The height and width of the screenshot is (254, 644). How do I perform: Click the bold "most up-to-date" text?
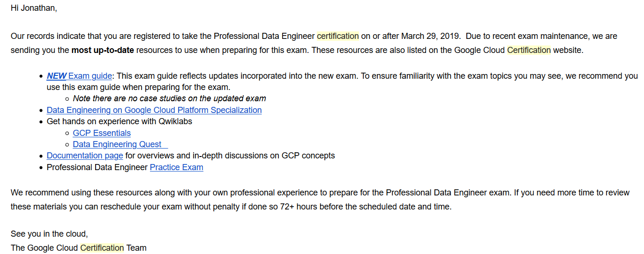pos(103,50)
